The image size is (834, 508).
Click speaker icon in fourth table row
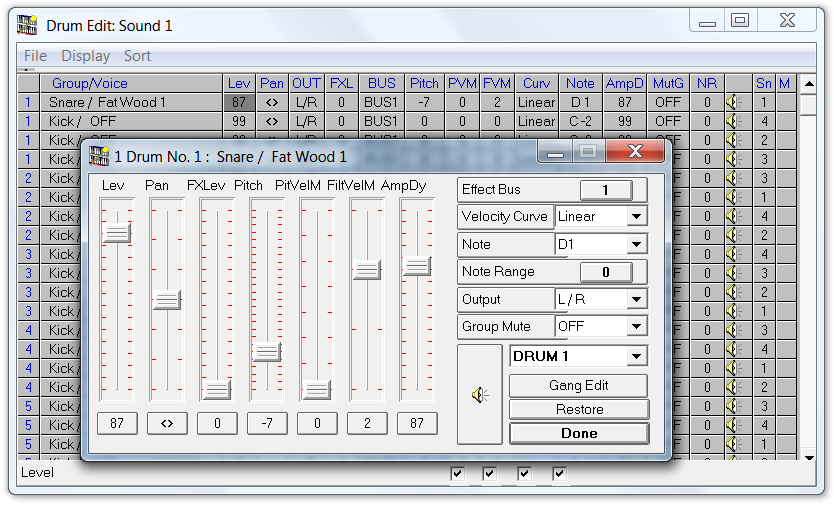tap(733, 159)
